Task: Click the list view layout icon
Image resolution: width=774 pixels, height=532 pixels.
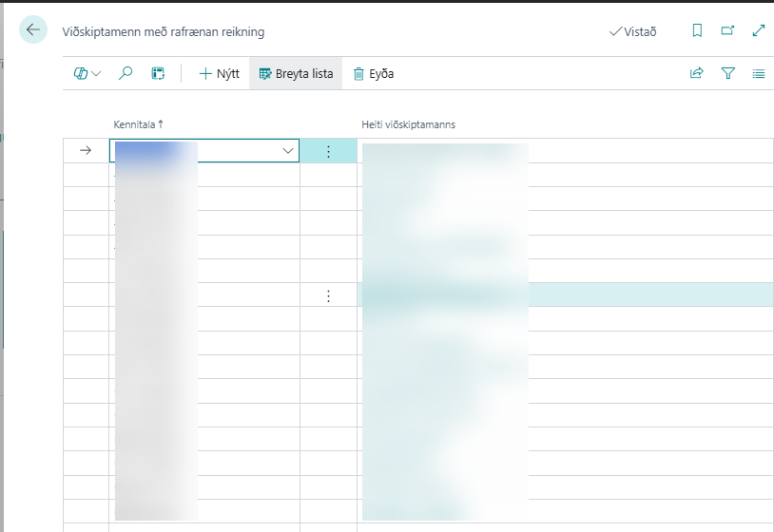Action: (758, 73)
